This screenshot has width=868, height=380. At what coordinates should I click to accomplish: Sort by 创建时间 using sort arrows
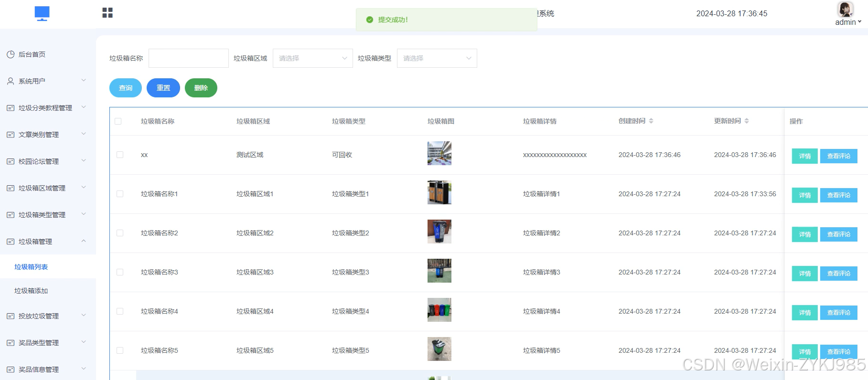(651, 121)
